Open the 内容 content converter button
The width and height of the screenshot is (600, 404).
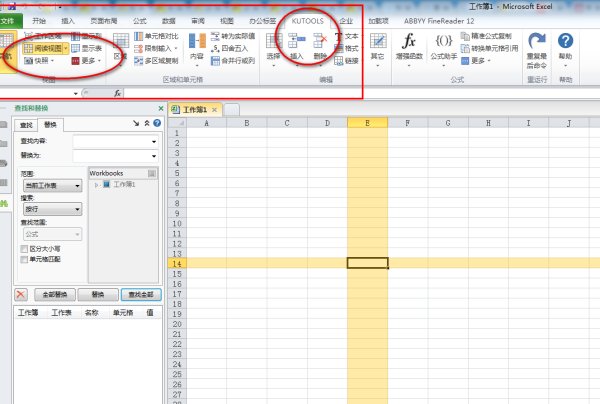(197, 49)
